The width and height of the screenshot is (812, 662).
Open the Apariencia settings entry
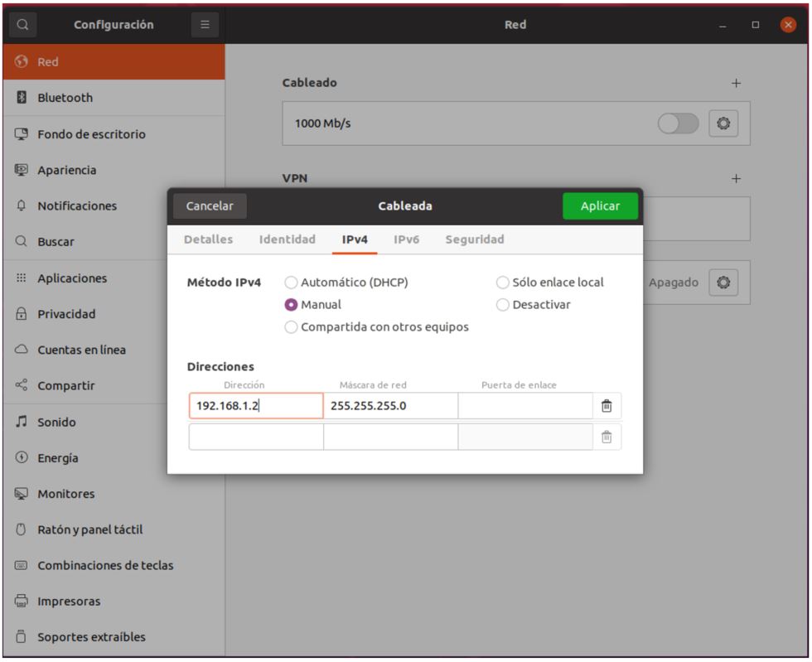(x=114, y=170)
